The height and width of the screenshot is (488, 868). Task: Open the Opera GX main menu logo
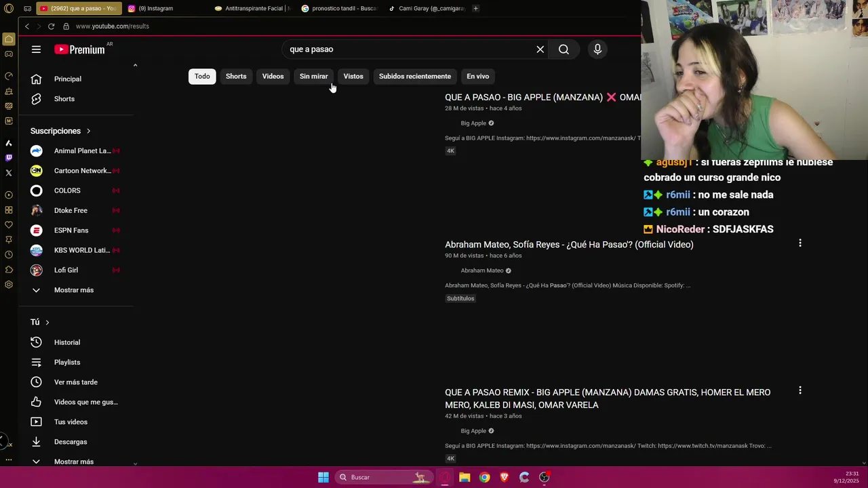[x=9, y=9]
